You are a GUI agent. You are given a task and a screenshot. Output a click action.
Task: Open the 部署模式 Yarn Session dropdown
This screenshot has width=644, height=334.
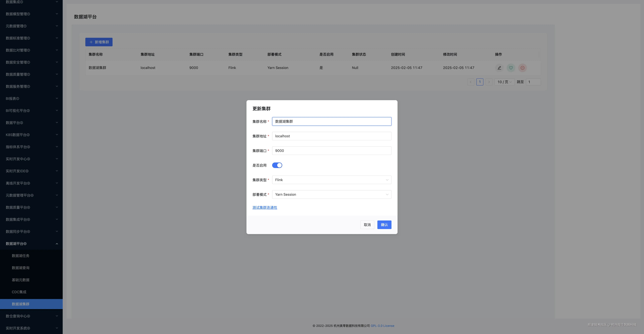click(x=331, y=195)
